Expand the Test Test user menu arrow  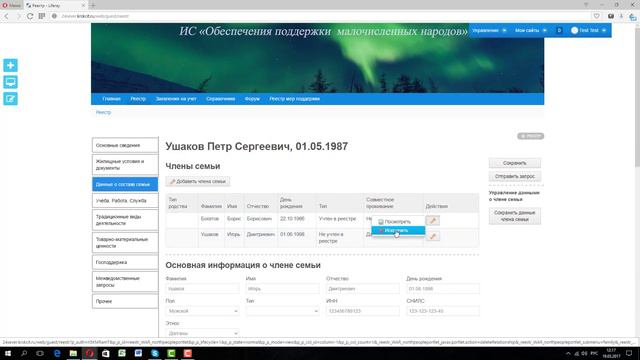point(604,30)
